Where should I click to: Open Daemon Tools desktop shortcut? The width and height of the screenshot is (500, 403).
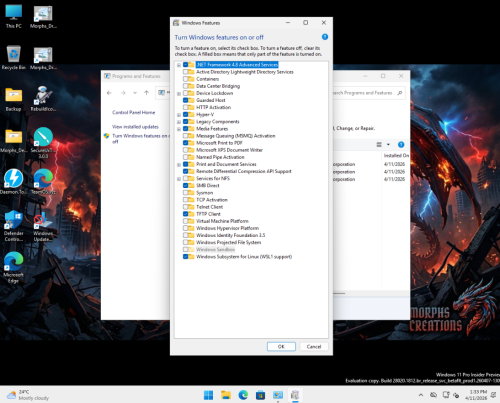pos(14,182)
